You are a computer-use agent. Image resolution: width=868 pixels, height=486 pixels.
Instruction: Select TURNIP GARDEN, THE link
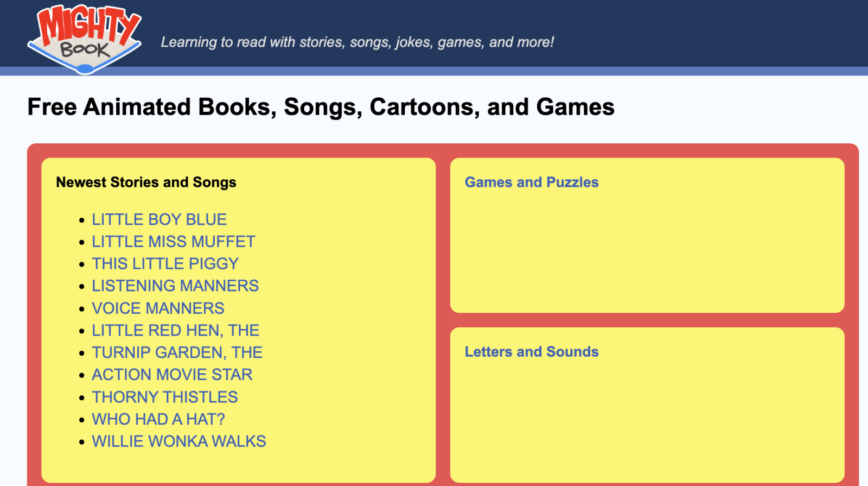(177, 353)
